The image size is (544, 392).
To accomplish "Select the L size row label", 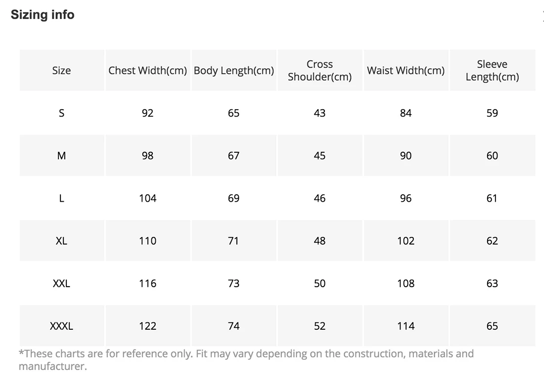I will coord(61,198).
